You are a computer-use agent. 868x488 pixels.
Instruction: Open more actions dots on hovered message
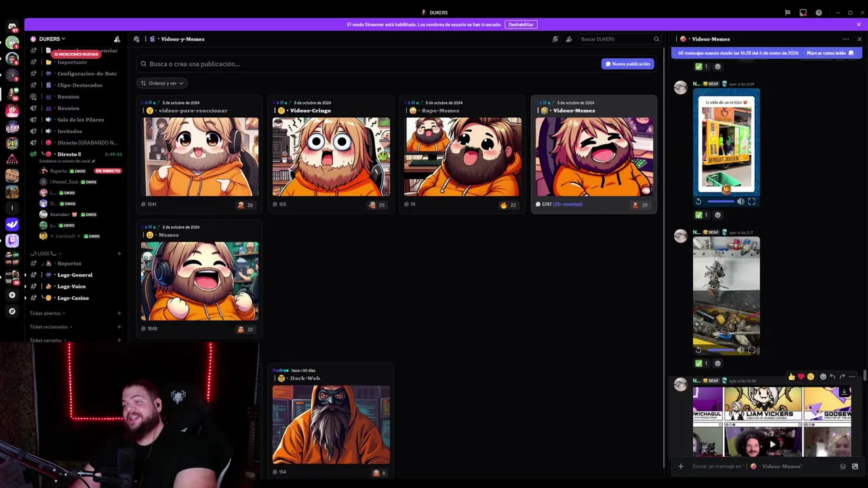click(852, 377)
